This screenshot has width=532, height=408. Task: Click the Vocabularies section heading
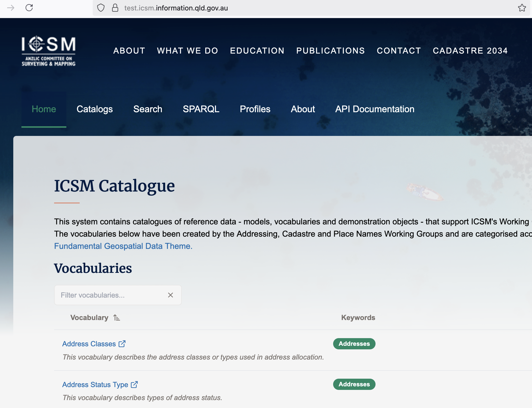(93, 268)
